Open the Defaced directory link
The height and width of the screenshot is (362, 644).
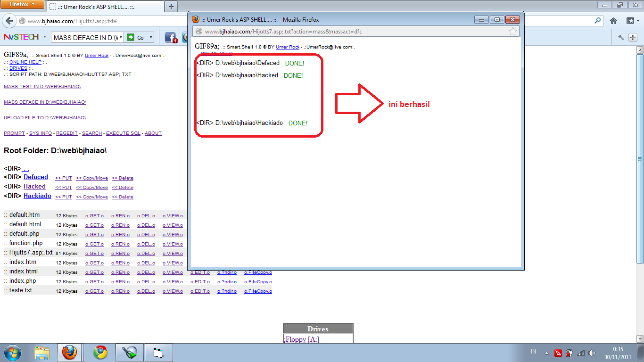point(36,177)
